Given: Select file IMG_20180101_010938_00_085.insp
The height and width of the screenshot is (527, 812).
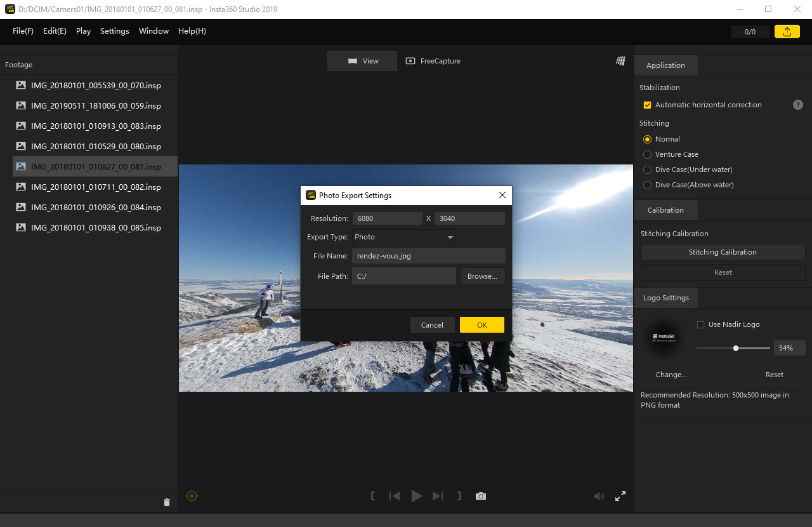Looking at the screenshot, I should (95, 227).
